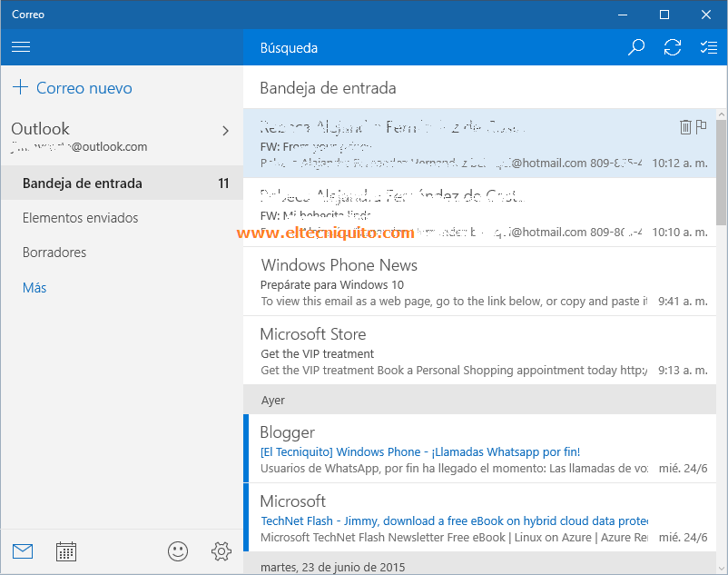Click the martes, 23 de junio header
Screen dimensions: 728x575
479,564
